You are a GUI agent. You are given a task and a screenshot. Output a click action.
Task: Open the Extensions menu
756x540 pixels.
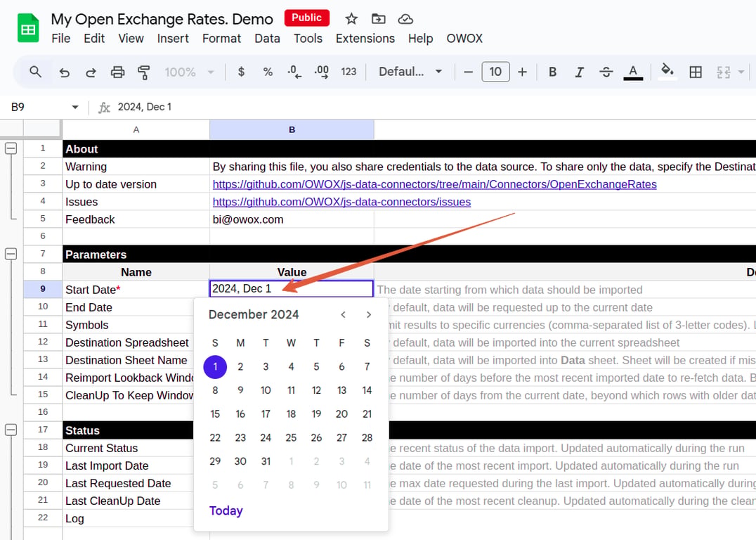point(365,39)
